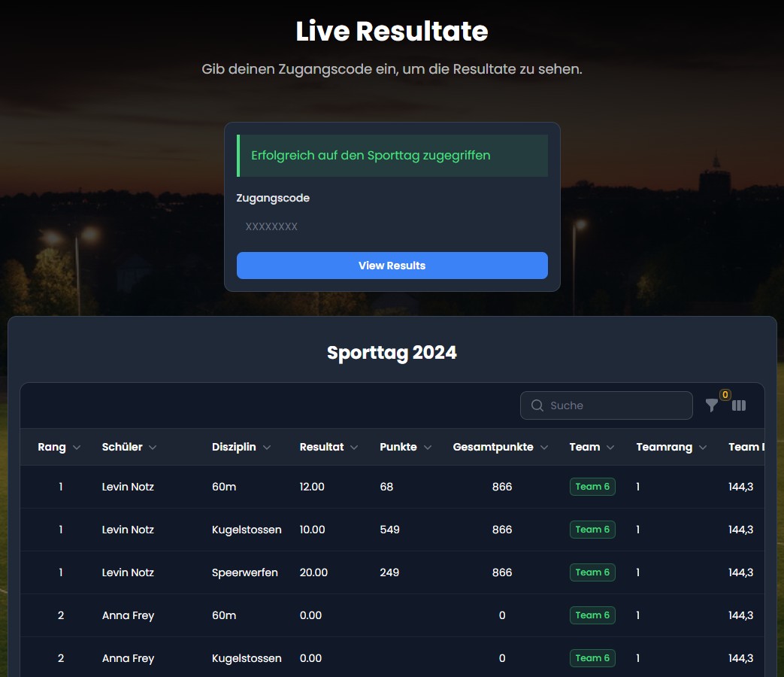Open the column visibility icon
The width and height of the screenshot is (784, 677).
click(739, 405)
